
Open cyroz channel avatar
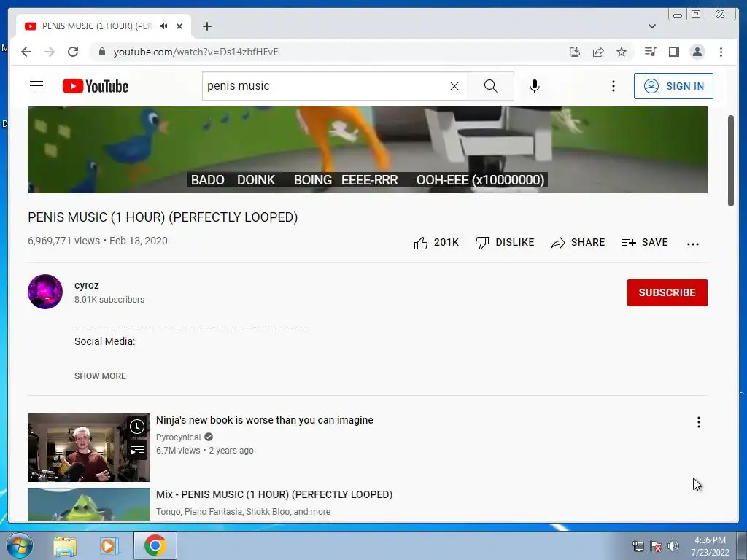(45, 292)
